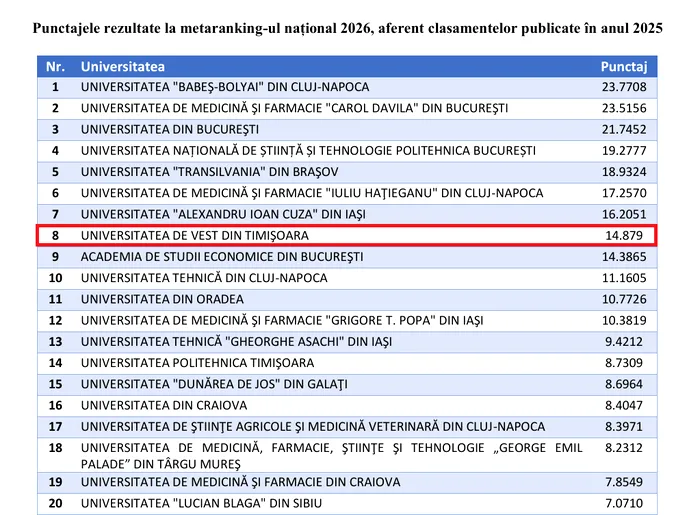The width and height of the screenshot is (700, 515).
Task: Click score 7.8549
Action: [x=624, y=482]
